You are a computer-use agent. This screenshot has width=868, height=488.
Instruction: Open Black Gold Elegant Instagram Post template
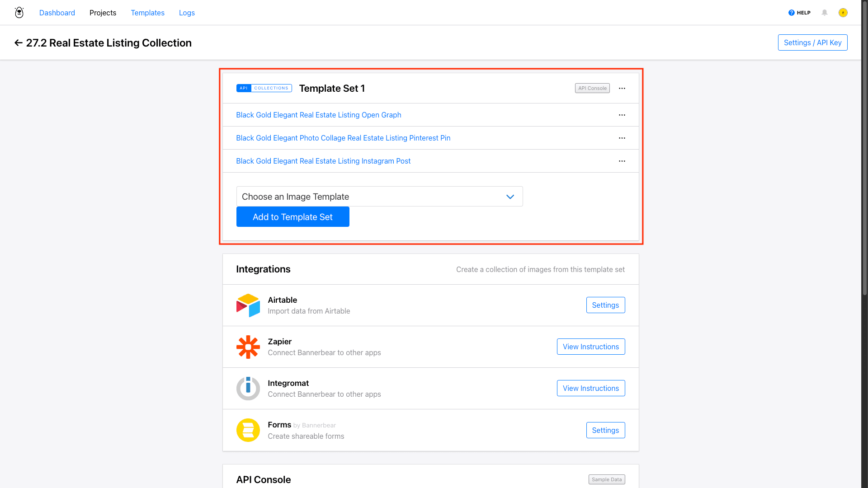tap(323, 161)
